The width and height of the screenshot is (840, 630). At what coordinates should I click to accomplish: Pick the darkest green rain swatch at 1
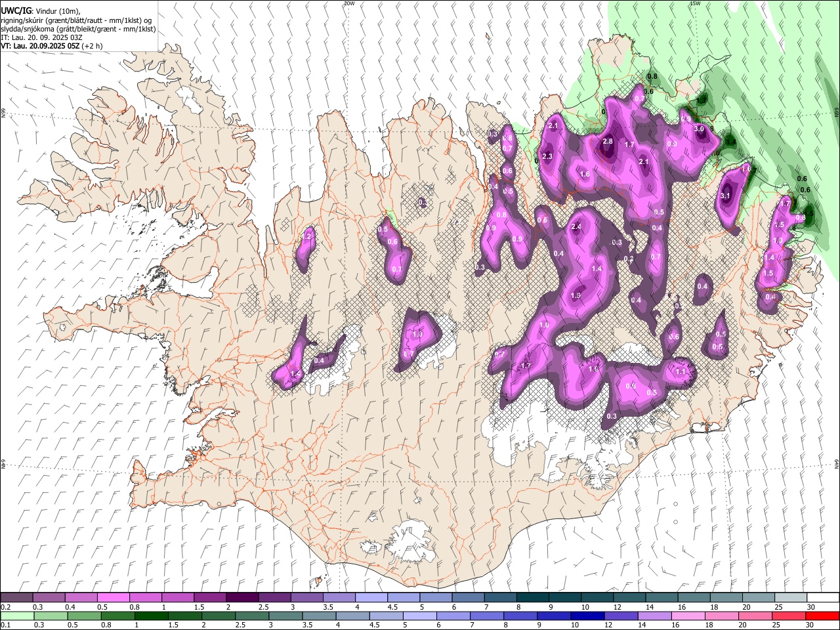(x=151, y=616)
